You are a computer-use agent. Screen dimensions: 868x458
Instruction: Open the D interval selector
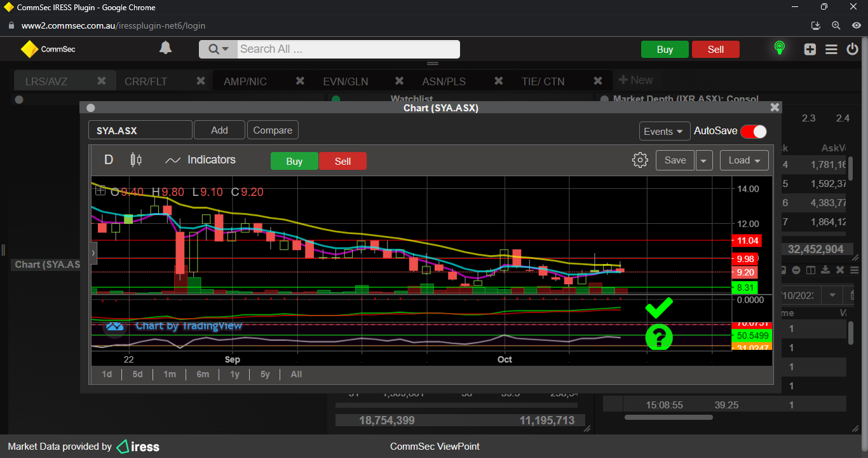pyautogui.click(x=109, y=160)
